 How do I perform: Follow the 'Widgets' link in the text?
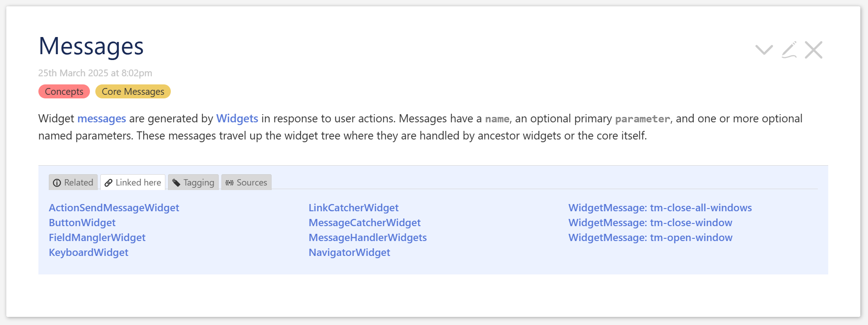click(237, 119)
